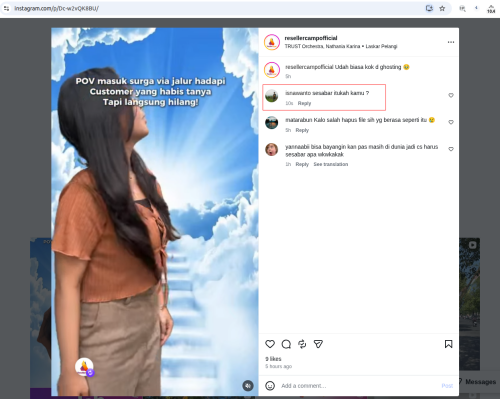This screenshot has height=399, width=500.
Task: Open site information icon in address bar
Action: coord(6,9)
